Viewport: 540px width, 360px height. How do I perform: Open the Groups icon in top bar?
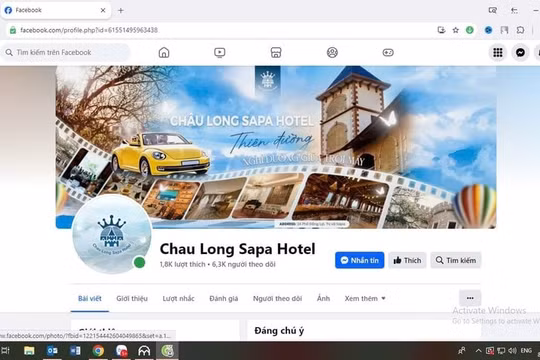click(332, 52)
